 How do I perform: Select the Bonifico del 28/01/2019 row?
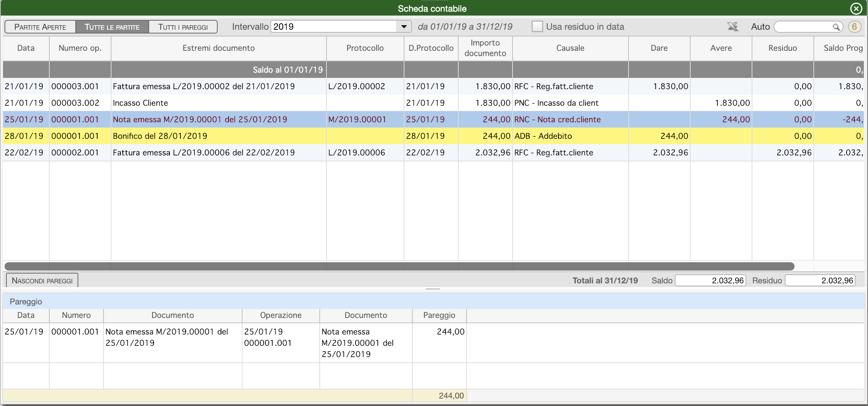tap(433, 136)
